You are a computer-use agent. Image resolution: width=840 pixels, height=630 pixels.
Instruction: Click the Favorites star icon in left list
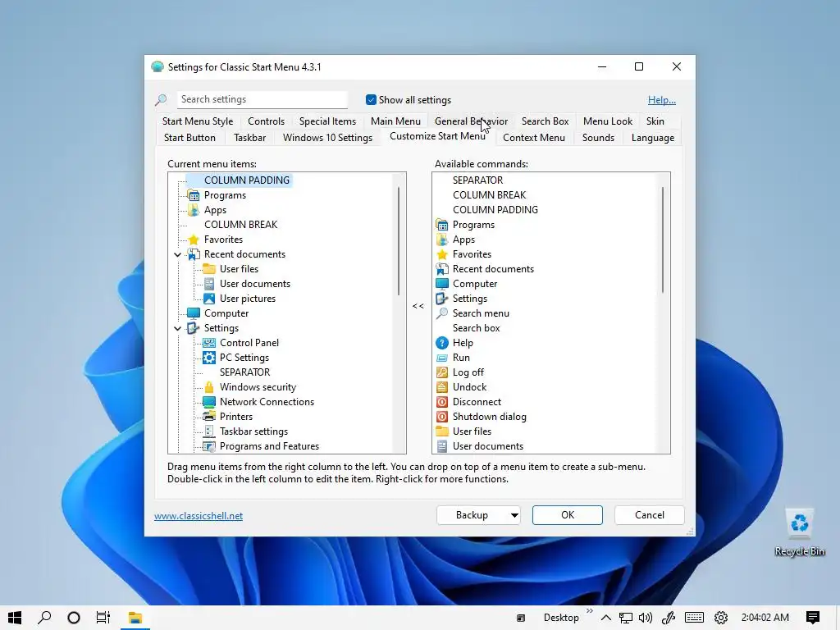[194, 240]
